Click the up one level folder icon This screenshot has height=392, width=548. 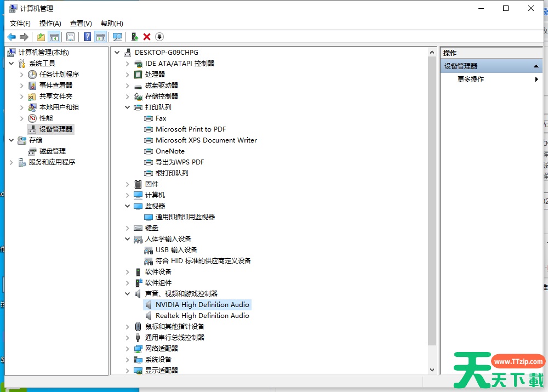point(41,37)
